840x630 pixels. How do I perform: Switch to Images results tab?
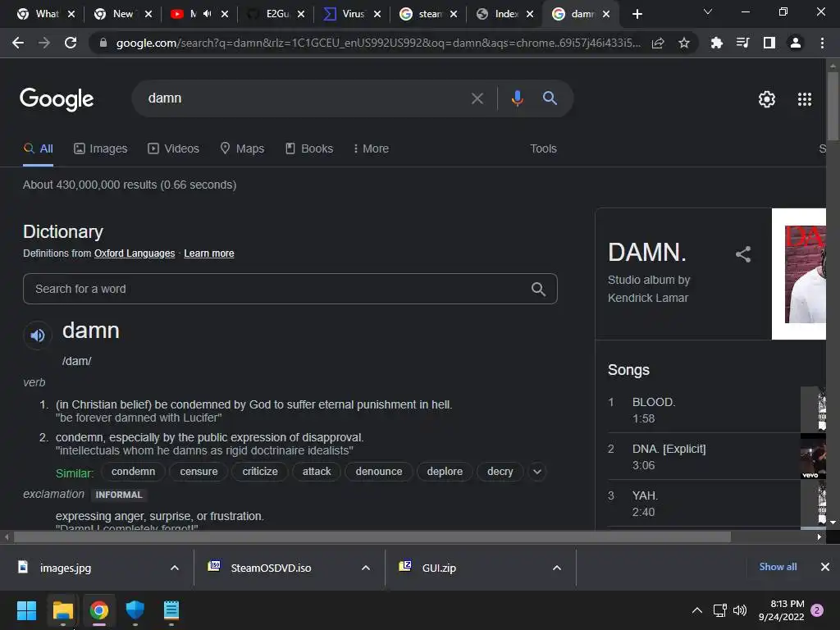coord(101,149)
